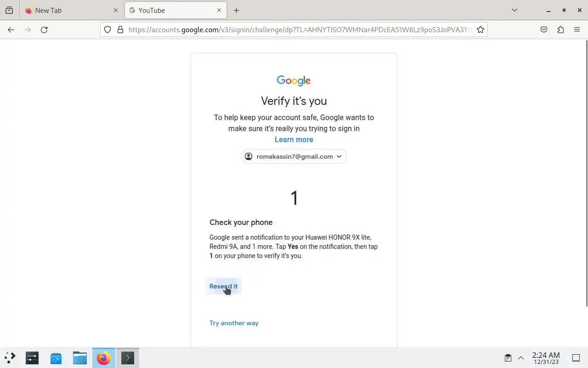Open the Extensions puzzle icon
The image size is (588, 368).
coord(560,29)
